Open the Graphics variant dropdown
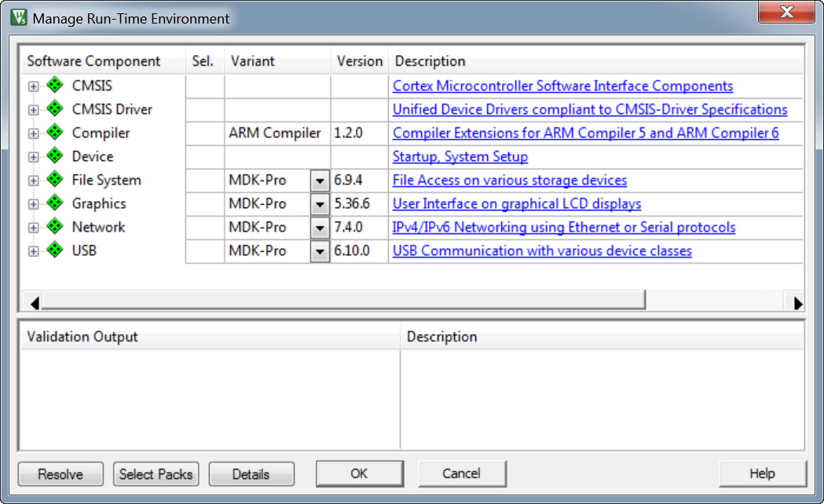The width and height of the screenshot is (824, 504). coord(320,204)
